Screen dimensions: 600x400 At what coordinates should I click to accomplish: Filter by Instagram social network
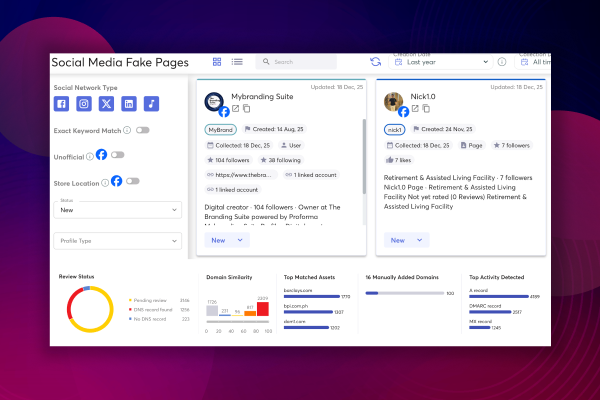[x=84, y=104]
